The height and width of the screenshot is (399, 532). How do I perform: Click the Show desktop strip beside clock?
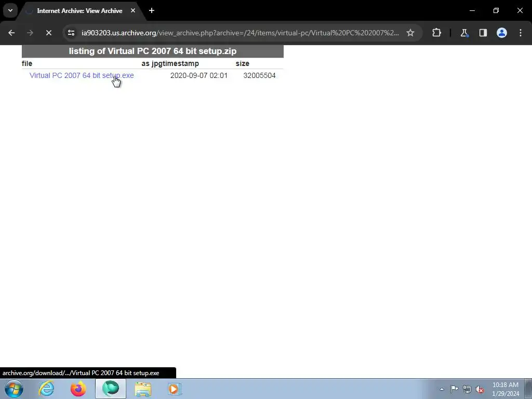tap(528, 389)
